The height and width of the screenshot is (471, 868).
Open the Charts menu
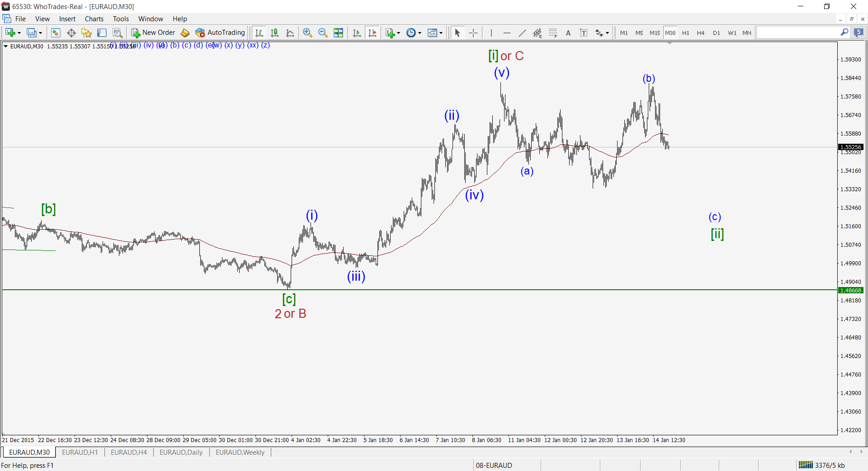point(94,19)
